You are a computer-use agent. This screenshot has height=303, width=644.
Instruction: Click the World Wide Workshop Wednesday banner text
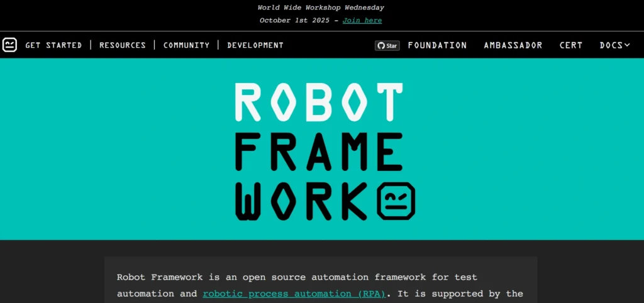pos(321,8)
